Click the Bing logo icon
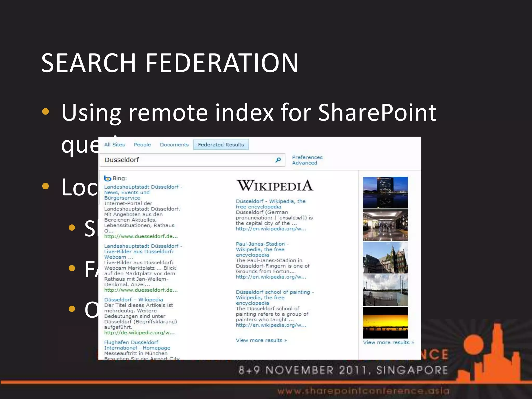Image resolution: width=532 pixels, height=399 pixels. coord(108,178)
